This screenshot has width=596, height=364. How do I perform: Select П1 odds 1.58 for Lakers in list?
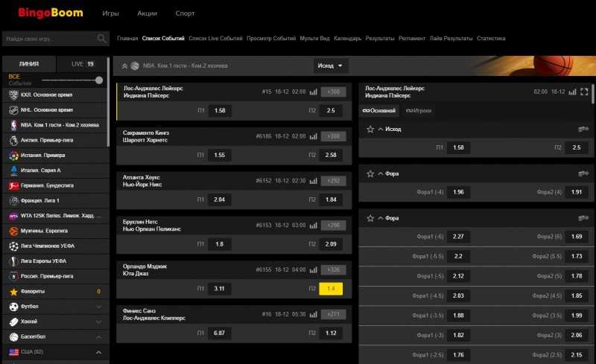220,111
